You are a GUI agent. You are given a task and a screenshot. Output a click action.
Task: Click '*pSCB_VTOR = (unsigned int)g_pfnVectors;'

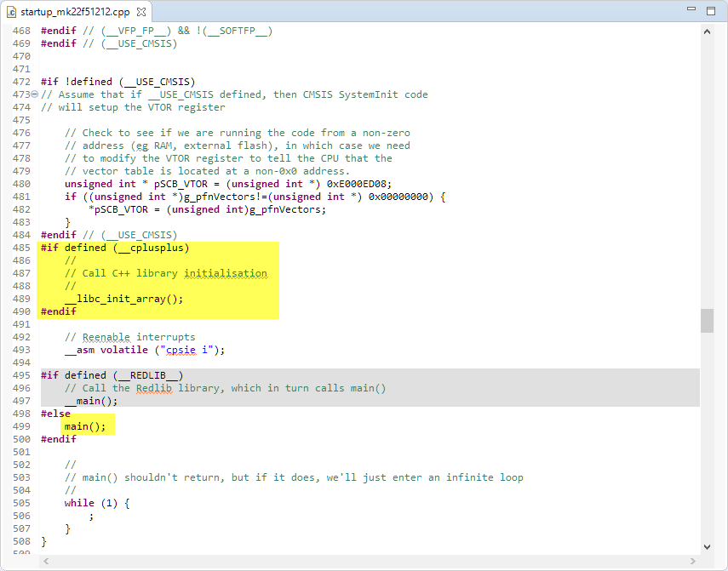coord(208,209)
